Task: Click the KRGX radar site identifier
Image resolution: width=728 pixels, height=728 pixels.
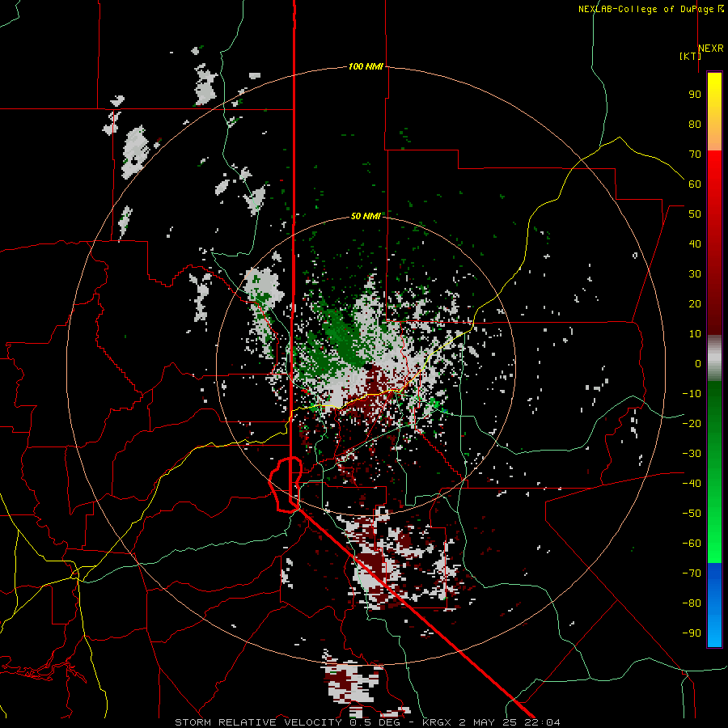Action: tap(437, 722)
